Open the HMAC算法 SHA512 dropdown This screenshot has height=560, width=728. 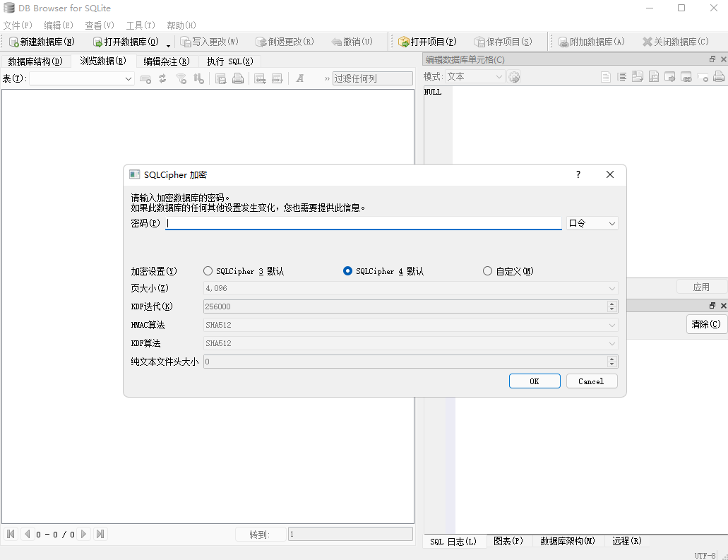pos(410,325)
